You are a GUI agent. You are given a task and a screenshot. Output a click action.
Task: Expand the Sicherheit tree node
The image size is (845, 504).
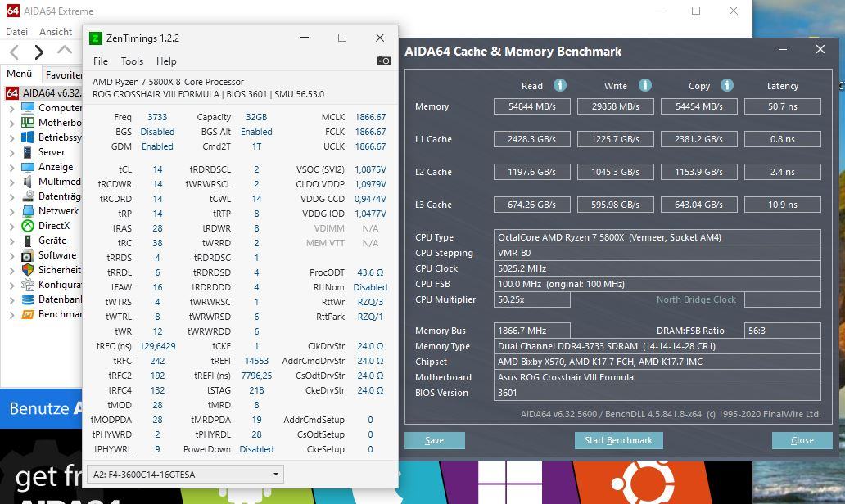(x=11, y=270)
